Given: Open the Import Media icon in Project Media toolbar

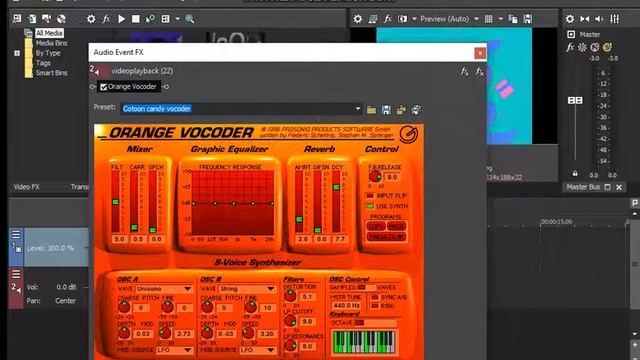Looking at the screenshot, I should click(x=17, y=19).
